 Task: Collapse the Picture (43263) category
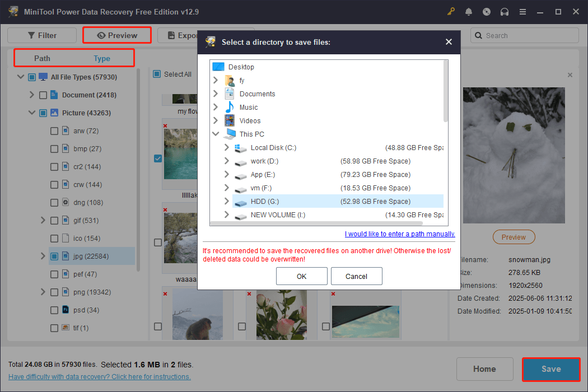point(32,113)
